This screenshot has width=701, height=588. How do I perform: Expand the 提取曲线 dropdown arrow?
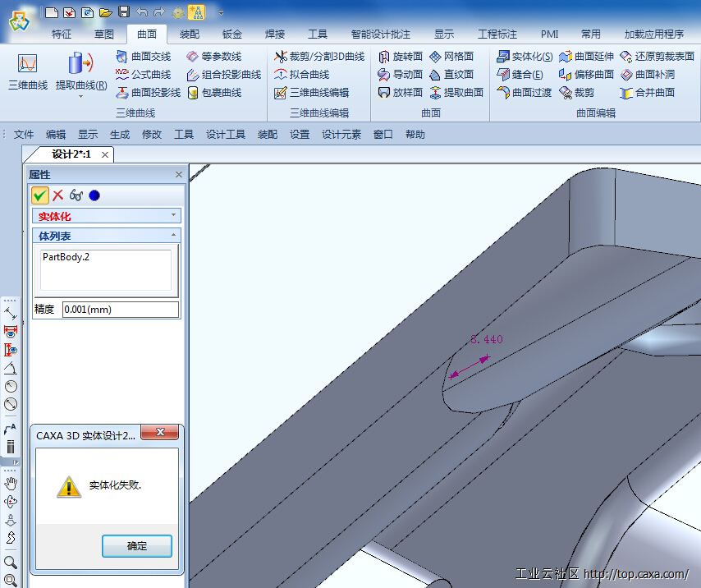80,97
